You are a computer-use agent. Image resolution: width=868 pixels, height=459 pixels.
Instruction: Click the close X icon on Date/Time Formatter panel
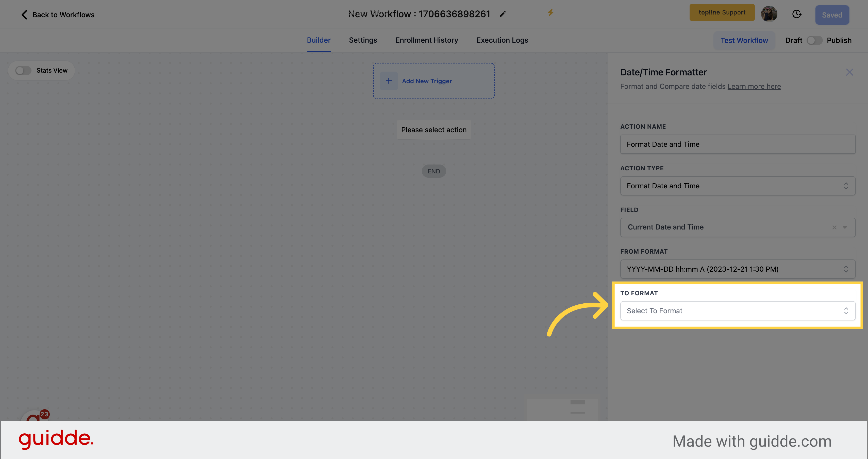tap(850, 72)
